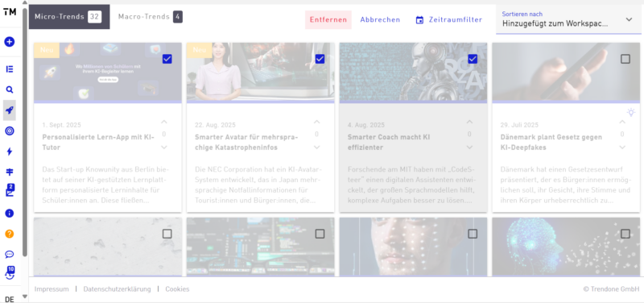Viewport: 644px width, 303px height.
Task: Open the Zeitraumfilter
Action: [448, 19]
